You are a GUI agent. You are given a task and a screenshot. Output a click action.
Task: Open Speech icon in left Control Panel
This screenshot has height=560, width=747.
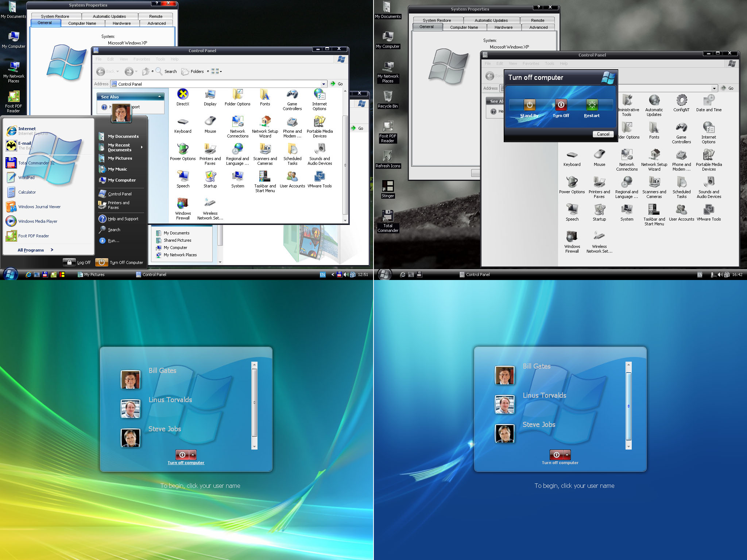click(x=183, y=179)
